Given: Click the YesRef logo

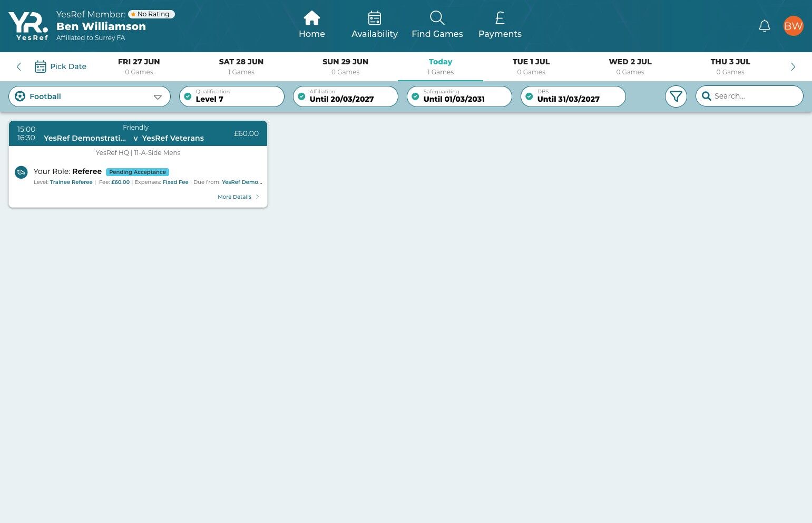Looking at the screenshot, I should (28, 26).
